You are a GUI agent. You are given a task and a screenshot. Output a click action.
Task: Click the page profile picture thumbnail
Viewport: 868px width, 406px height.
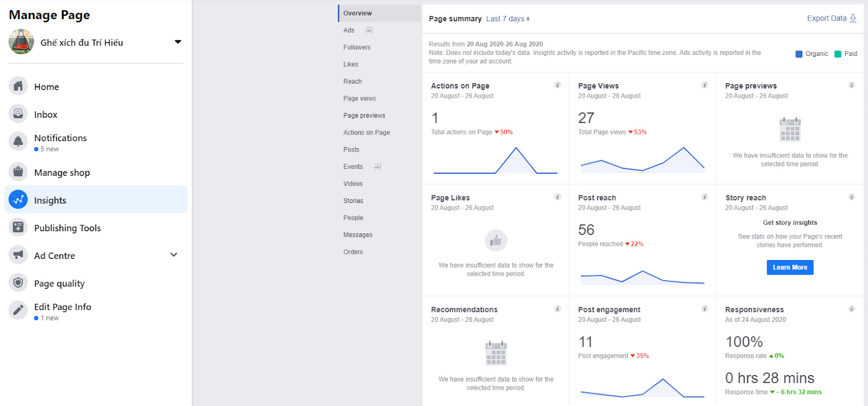point(21,42)
